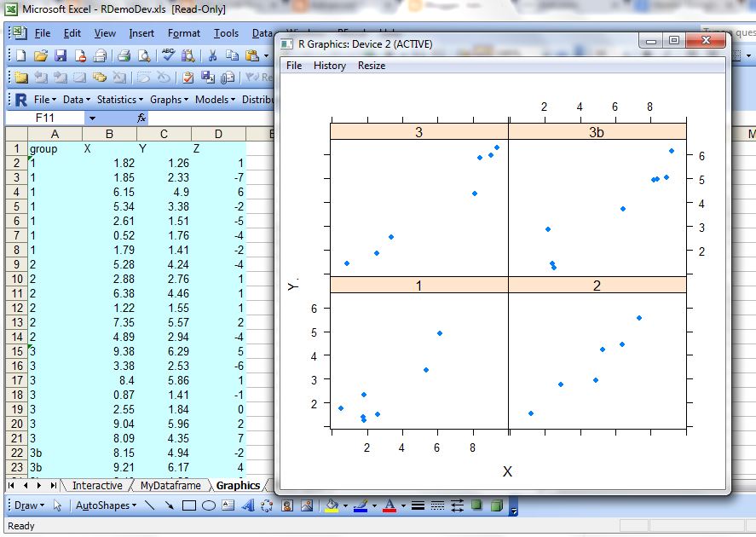Switch to the Interactive sheet tab
The height and width of the screenshot is (537, 756).
(x=97, y=485)
